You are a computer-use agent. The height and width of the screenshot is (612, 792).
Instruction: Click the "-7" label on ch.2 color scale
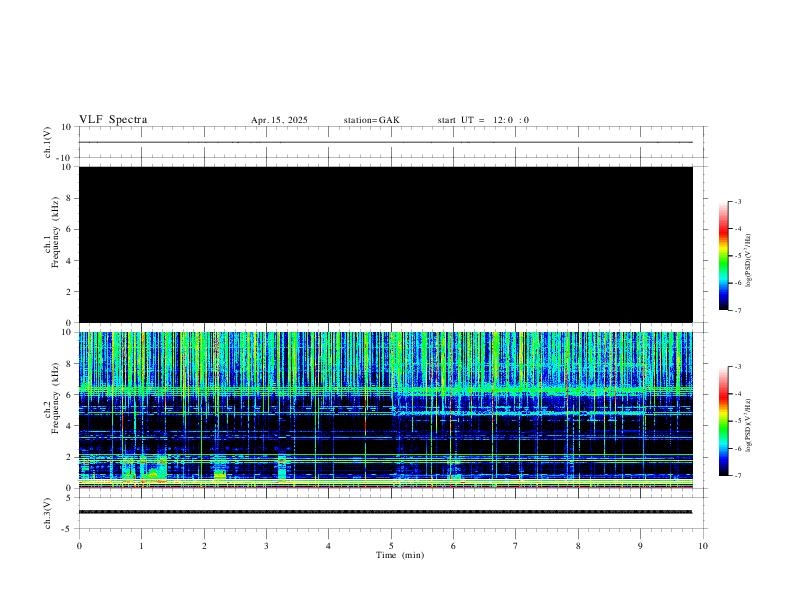738,475
